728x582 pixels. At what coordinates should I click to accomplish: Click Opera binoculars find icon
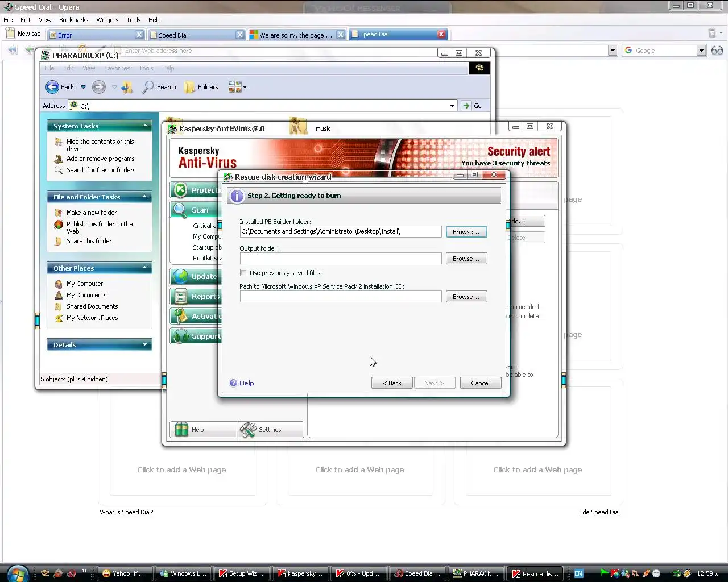coord(717,51)
